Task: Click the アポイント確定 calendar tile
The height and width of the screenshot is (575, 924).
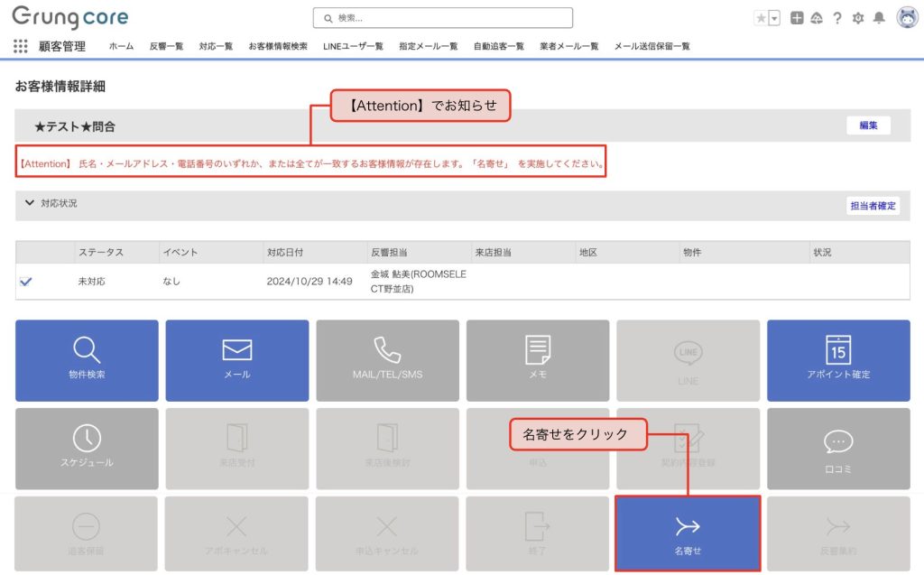Action: 838,360
